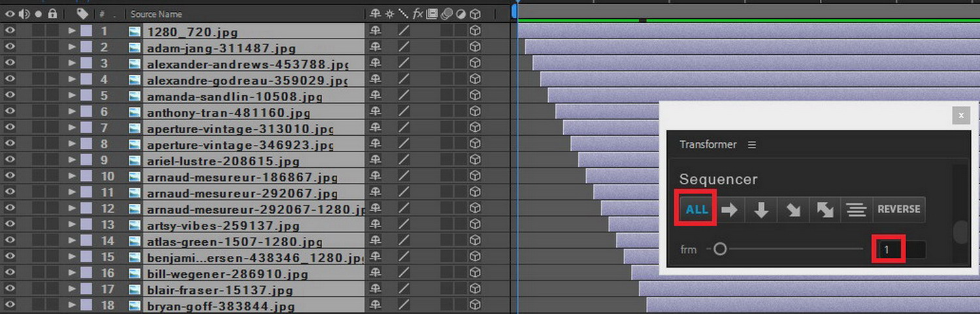Click the Video eye column header icon

10,14
